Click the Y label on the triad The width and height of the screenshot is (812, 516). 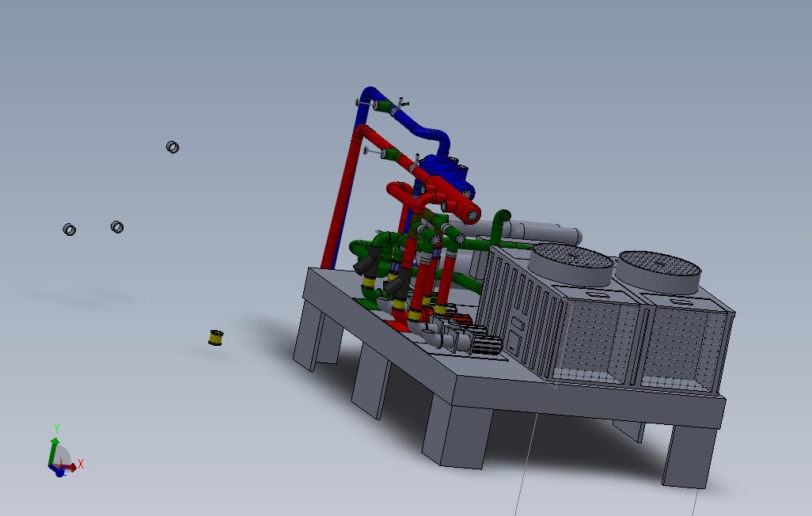coord(57,429)
